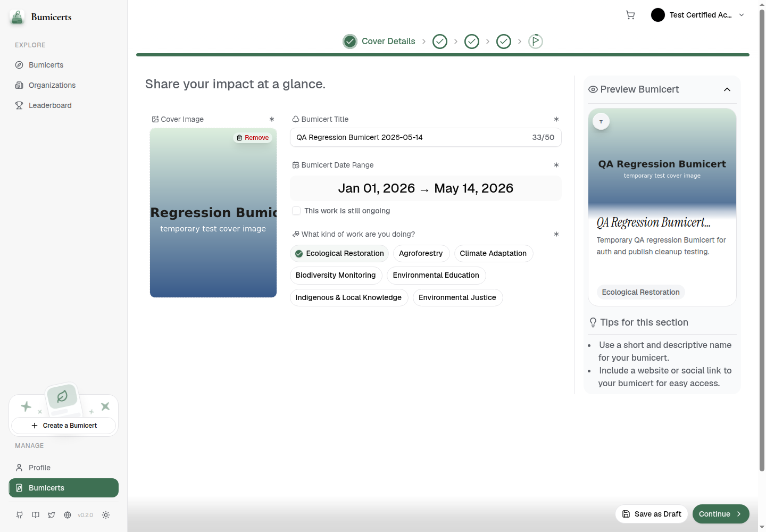Click the Bumicert Title input field

click(x=426, y=137)
